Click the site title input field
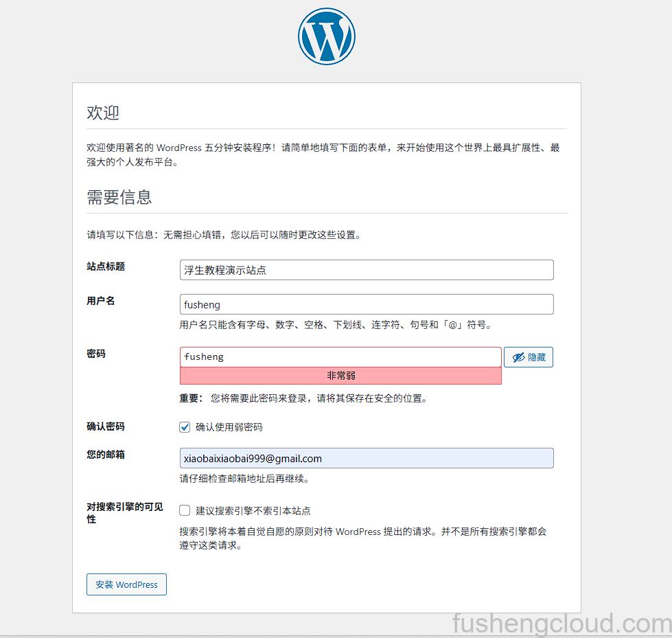Image resolution: width=672 pixels, height=638 pixels. (367, 270)
